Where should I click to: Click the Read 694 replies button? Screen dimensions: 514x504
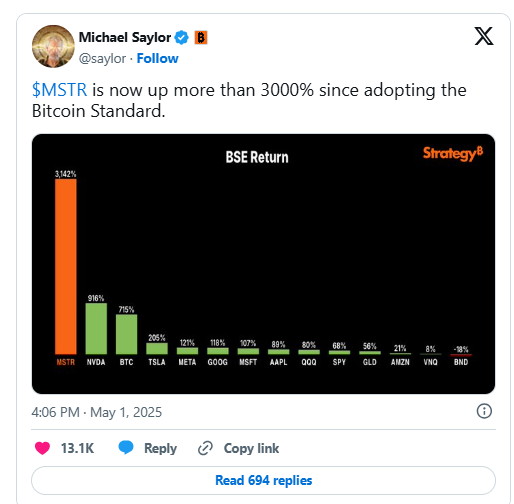(263, 480)
